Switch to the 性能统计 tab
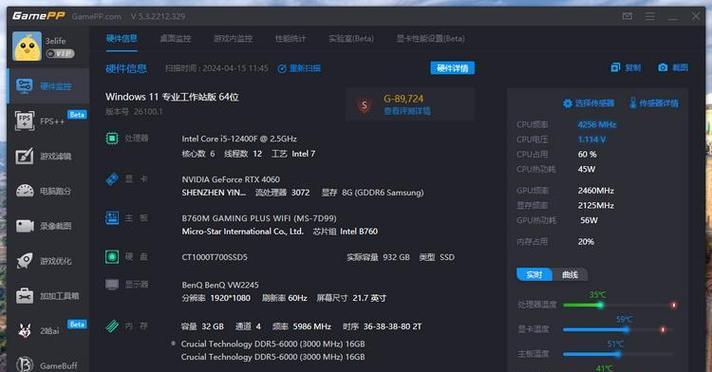Viewport: 712px width, 372px height. pyautogui.click(x=290, y=39)
